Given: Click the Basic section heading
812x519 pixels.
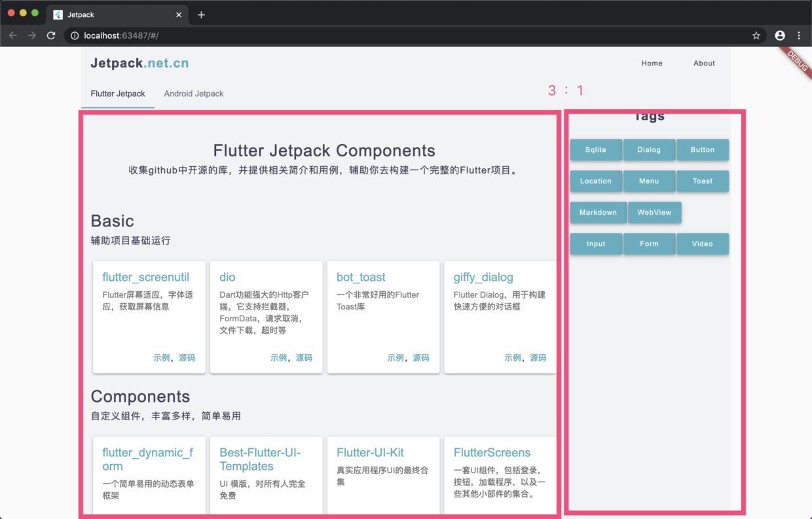Looking at the screenshot, I should tap(112, 221).
